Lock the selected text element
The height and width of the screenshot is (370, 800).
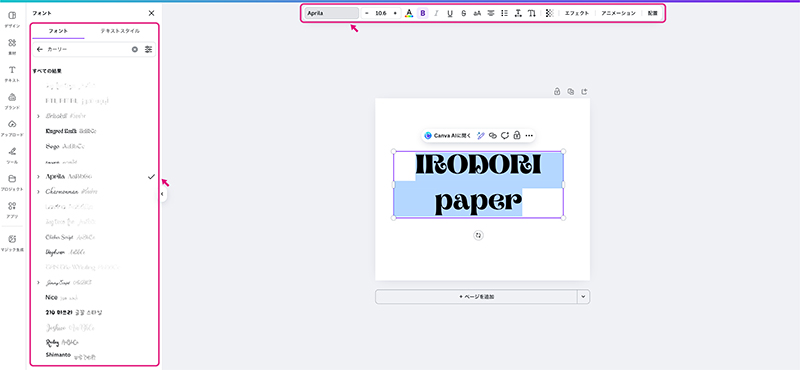pyautogui.click(x=517, y=136)
